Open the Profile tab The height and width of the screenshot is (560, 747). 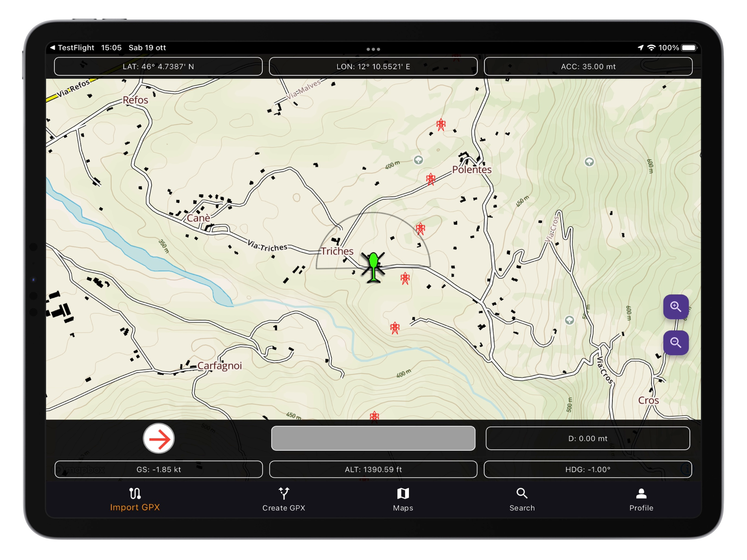[641, 499]
